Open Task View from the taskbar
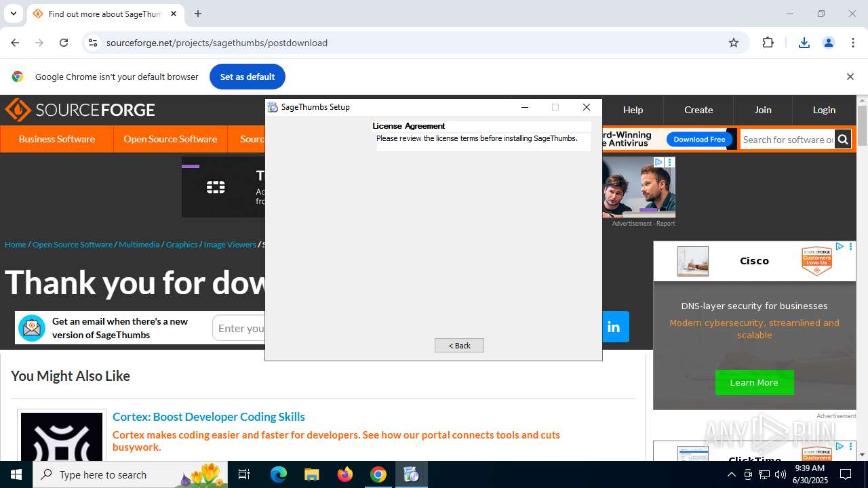The image size is (868, 488). tap(244, 474)
